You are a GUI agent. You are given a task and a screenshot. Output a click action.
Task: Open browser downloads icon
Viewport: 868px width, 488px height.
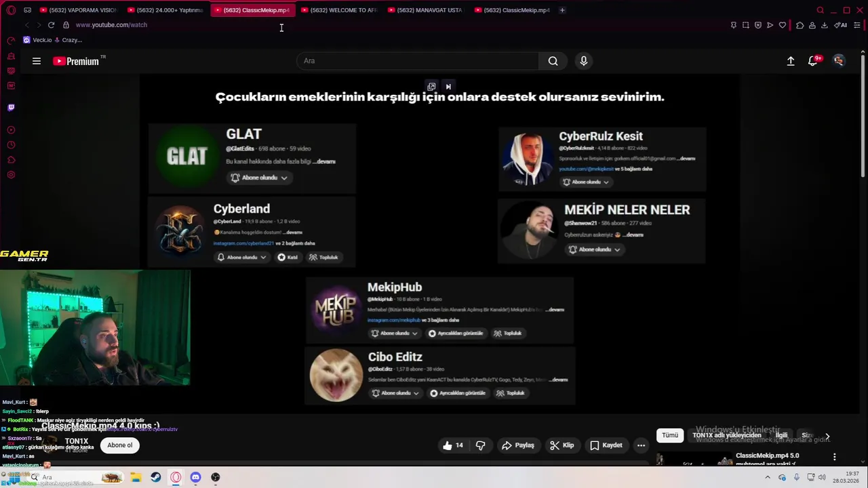pyautogui.click(x=825, y=25)
